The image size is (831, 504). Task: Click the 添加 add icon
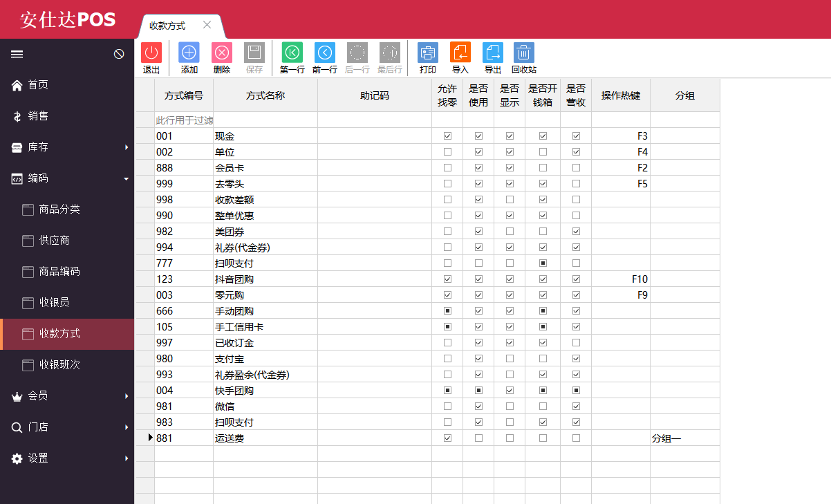[x=189, y=53]
